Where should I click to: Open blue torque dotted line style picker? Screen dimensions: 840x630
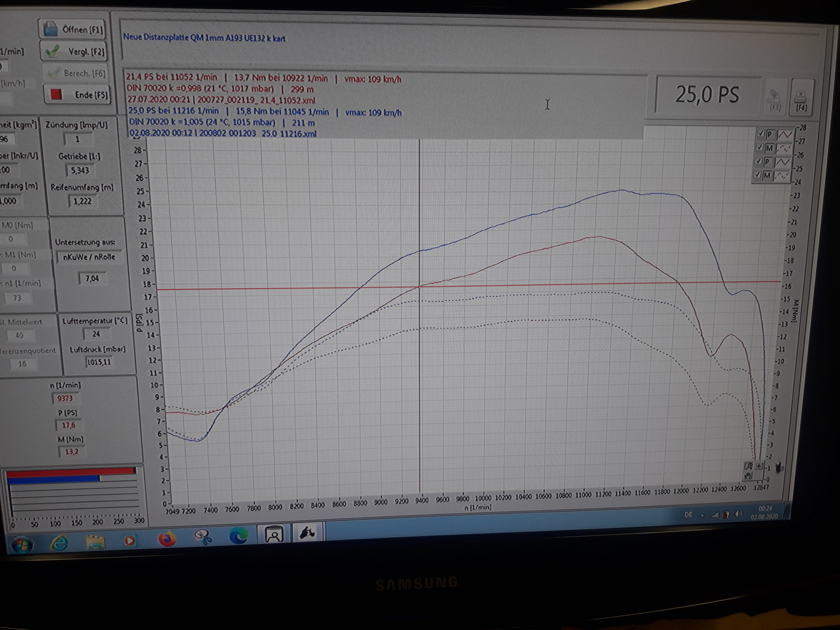[x=782, y=175]
